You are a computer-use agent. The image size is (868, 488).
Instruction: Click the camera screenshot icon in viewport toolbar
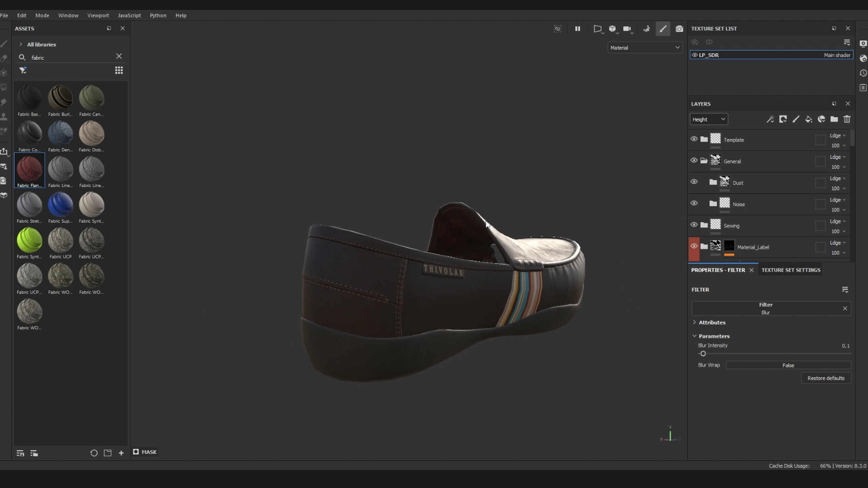[x=679, y=29]
